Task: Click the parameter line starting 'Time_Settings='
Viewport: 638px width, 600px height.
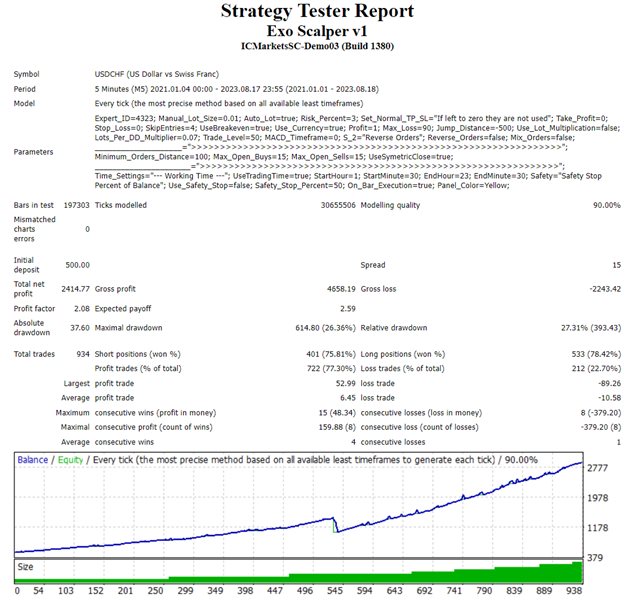Action: [x=348, y=176]
